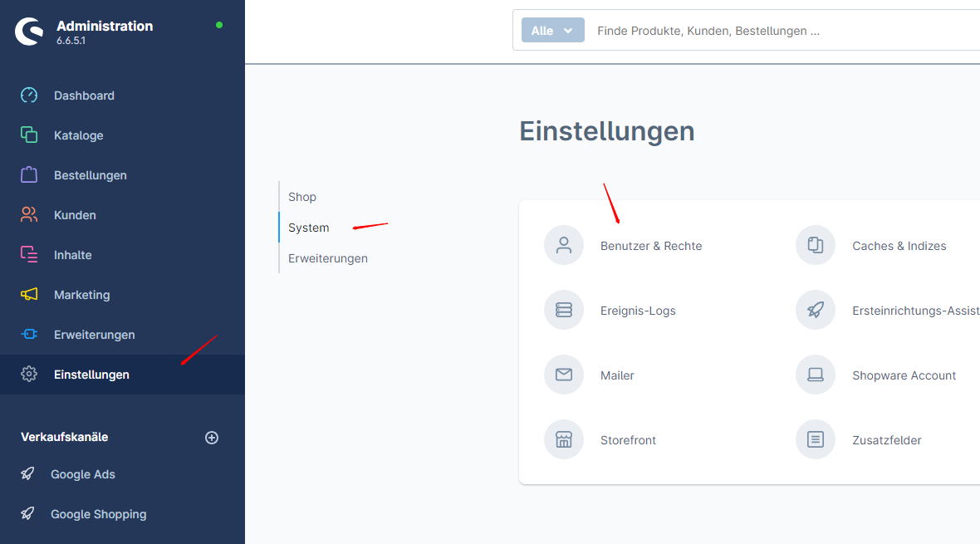The height and width of the screenshot is (544, 980).
Task: Open the Caches & Indizes icon
Action: [816, 246]
